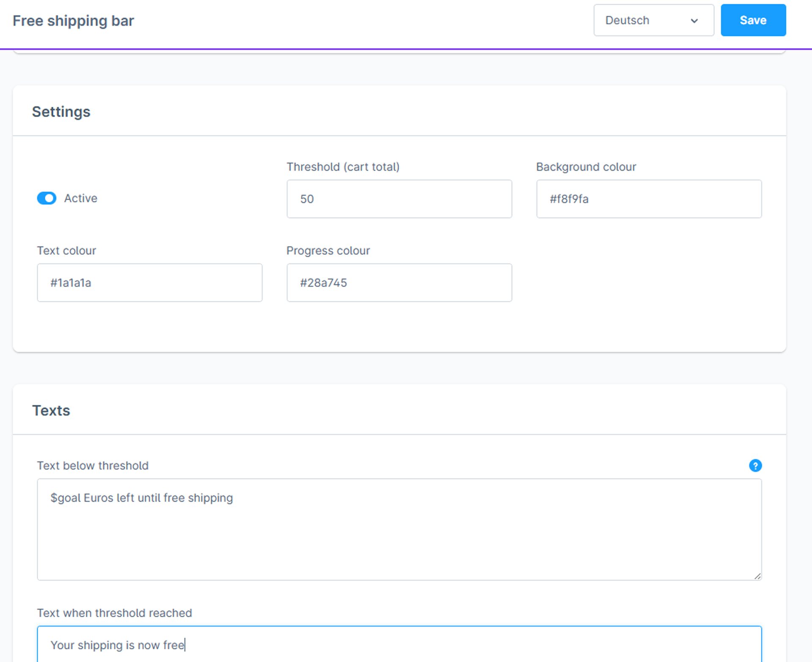Viewport: 812px width, 662px height.
Task: Select the Background colour #f8f9fa field
Action: pos(649,199)
